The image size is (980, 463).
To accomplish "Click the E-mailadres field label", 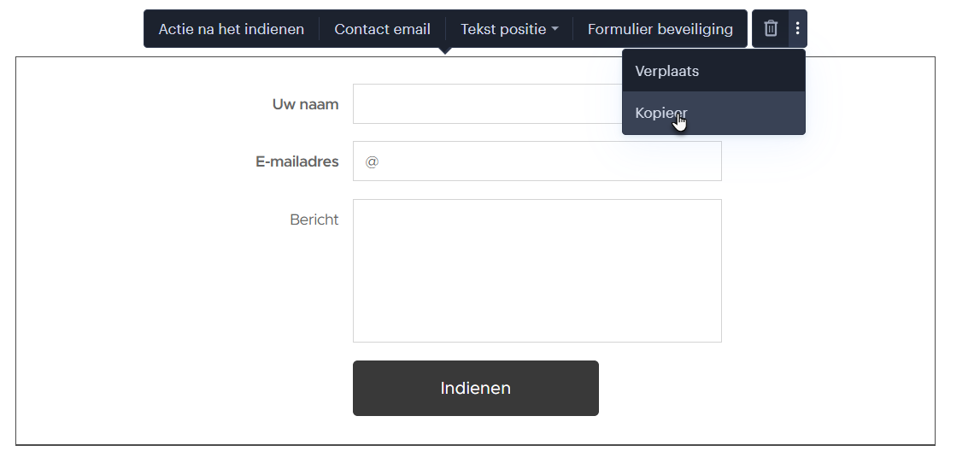I will click(x=297, y=161).
